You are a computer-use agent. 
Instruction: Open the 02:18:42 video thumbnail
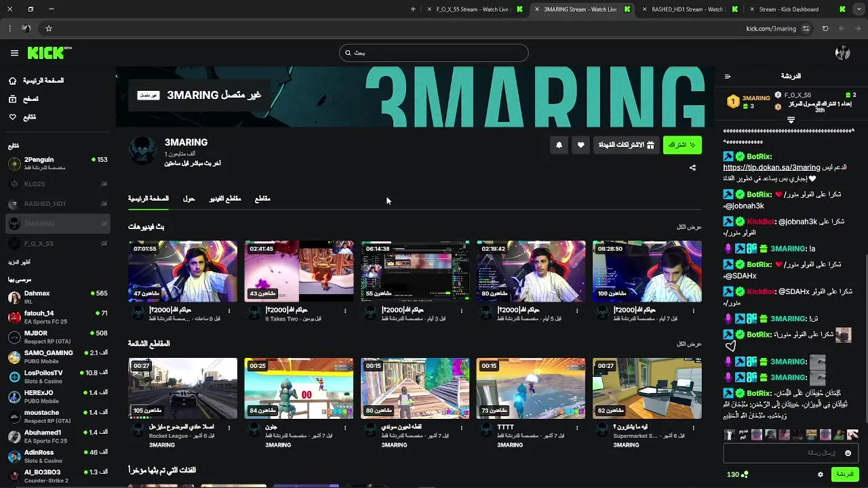(x=531, y=271)
